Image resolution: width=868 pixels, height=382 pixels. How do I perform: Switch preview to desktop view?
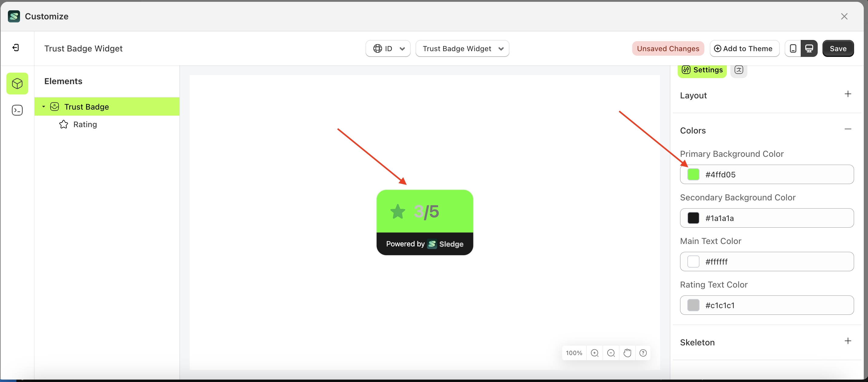[x=809, y=48]
